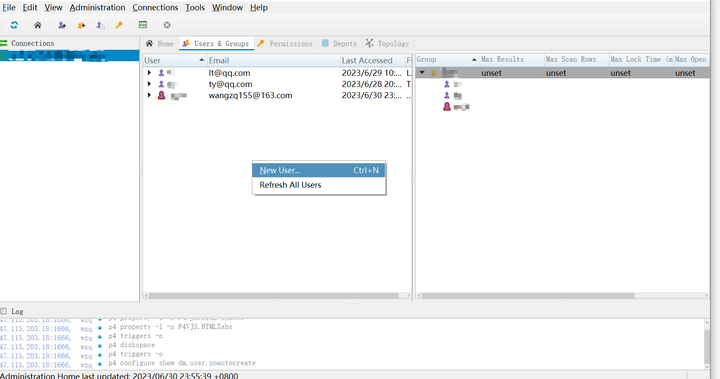This screenshot has height=379, width=720.
Task: Click the unset value under Max Results
Action: click(x=491, y=73)
